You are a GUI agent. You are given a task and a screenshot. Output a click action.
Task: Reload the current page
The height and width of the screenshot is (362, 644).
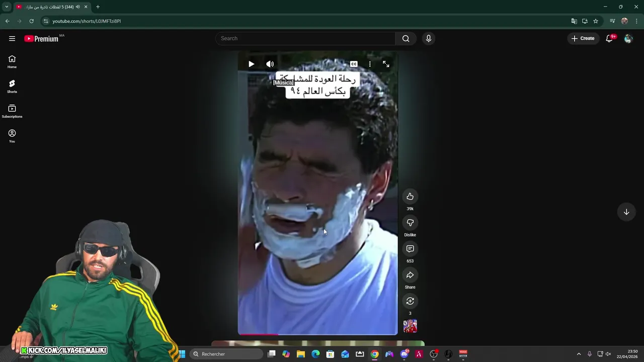tap(31, 21)
